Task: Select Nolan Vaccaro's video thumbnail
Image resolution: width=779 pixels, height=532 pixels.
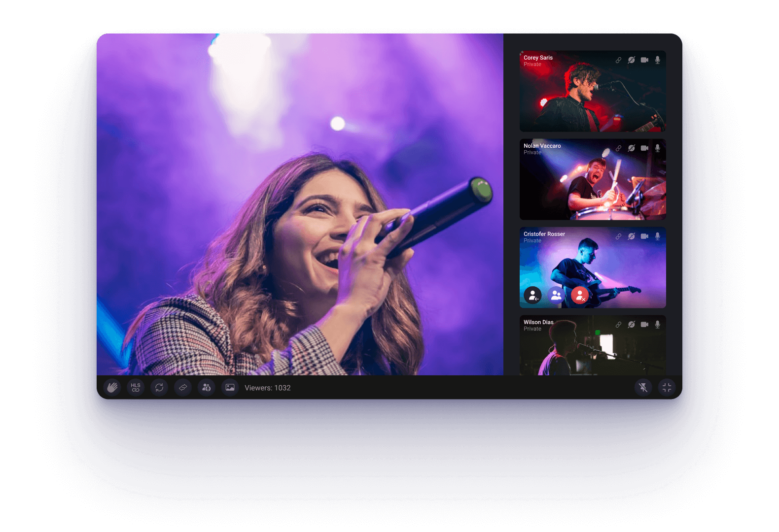Action: 593,179
